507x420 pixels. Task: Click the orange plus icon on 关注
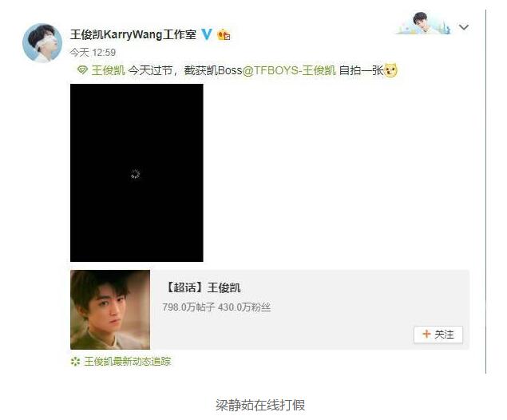point(426,334)
